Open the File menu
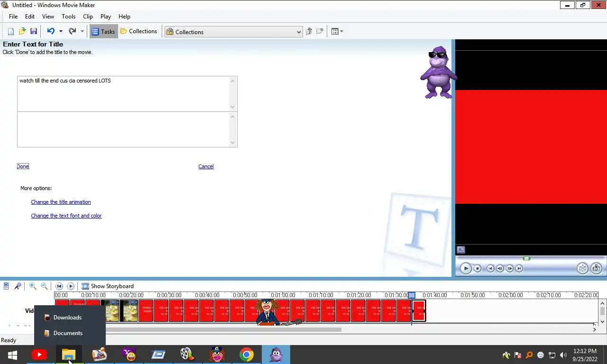This screenshot has height=364, width=607. (x=13, y=16)
